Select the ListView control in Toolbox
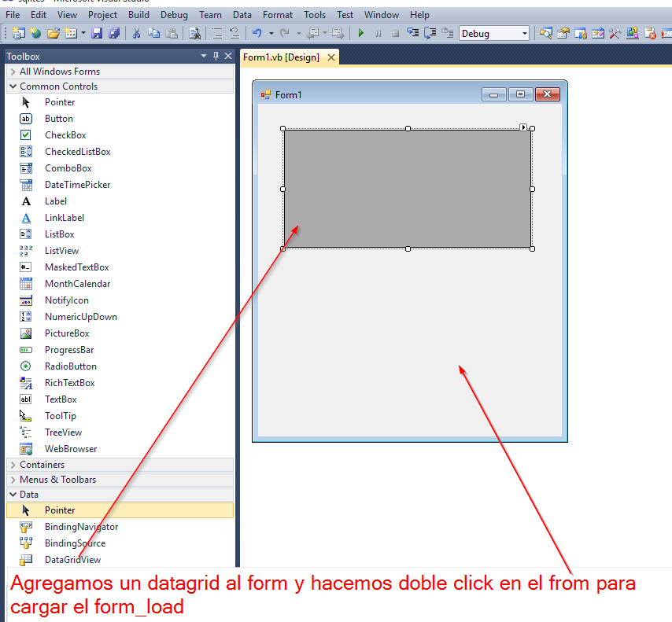This screenshot has height=622, width=672. tap(120, 251)
